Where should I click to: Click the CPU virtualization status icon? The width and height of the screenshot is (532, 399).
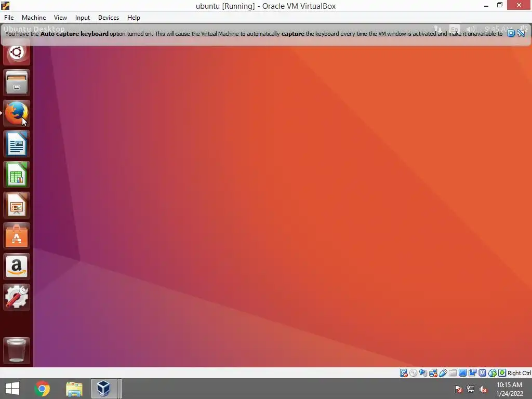482,373
